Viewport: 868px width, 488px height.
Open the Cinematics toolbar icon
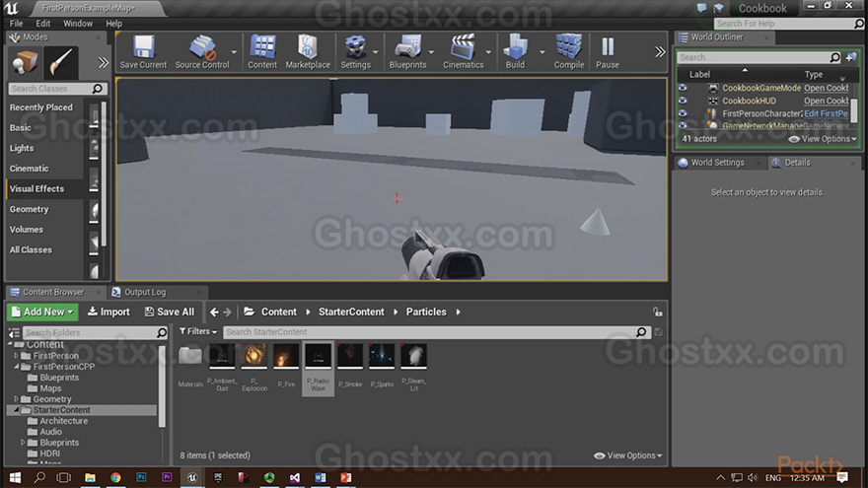coord(463,52)
